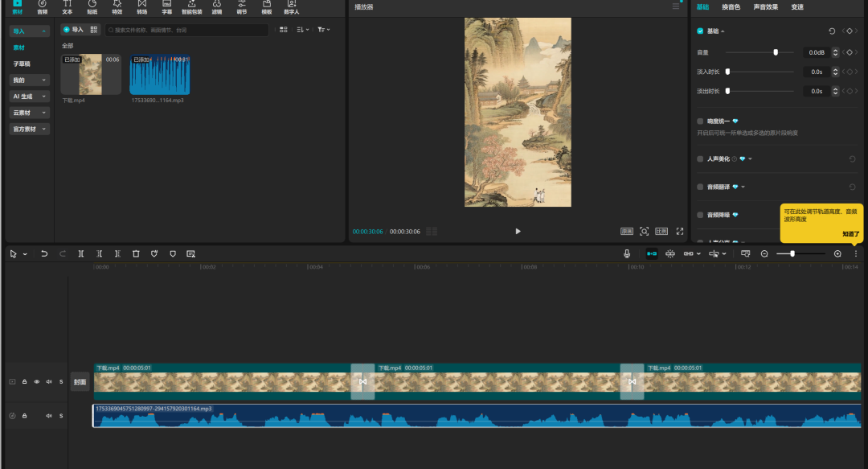Click the 淡入时长 fade-in slider handle
Screen dimensions: 868x469
[x=727, y=72]
